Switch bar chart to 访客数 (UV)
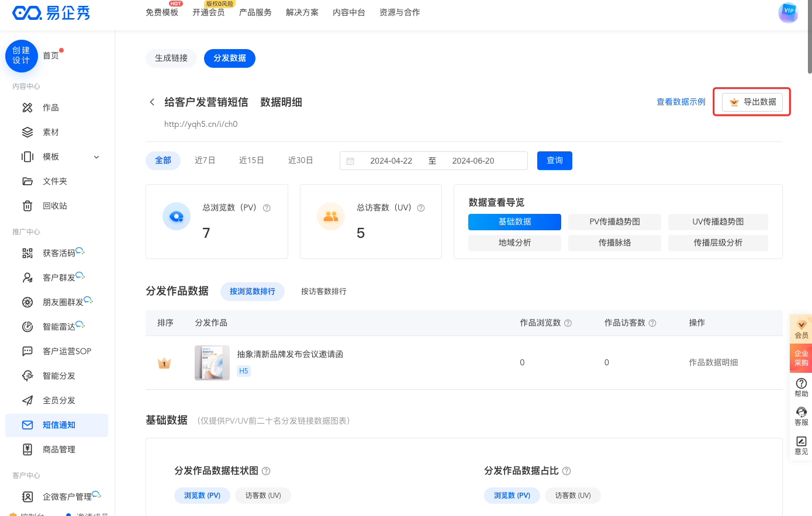Viewport: 812px width, 516px height. tap(263, 496)
